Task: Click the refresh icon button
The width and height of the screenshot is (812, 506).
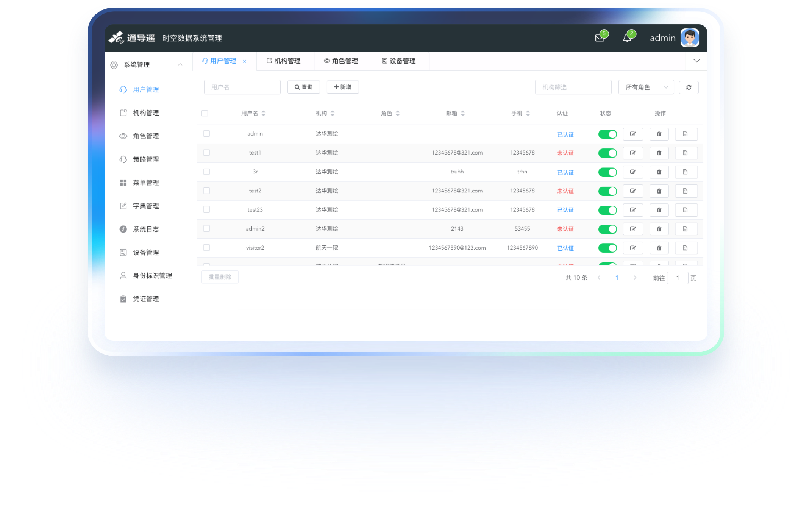Action: (x=689, y=87)
